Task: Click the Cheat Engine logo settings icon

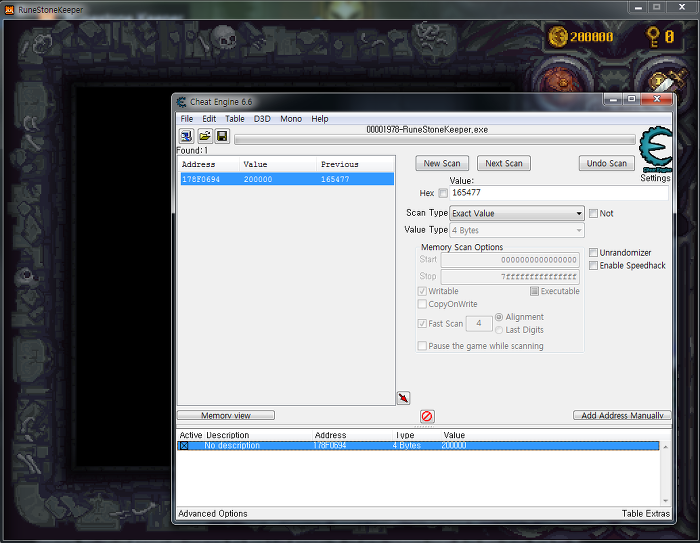Action: pyautogui.click(x=655, y=150)
